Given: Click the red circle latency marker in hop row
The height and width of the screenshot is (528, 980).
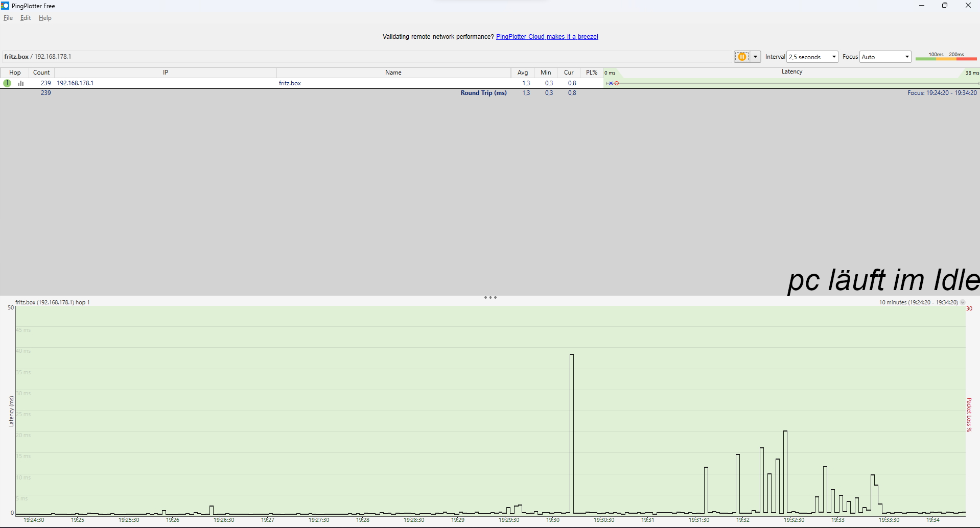Looking at the screenshot, I should [617, 83].
